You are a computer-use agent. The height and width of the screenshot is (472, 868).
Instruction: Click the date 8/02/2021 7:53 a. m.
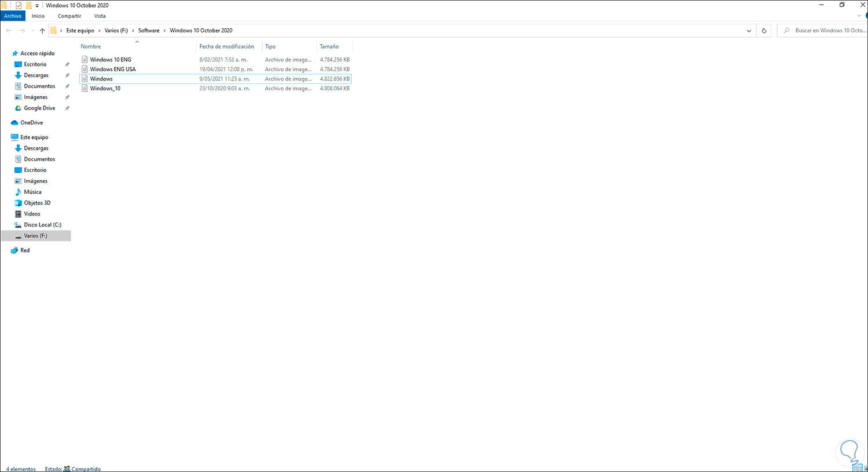[x=223, y=60]
